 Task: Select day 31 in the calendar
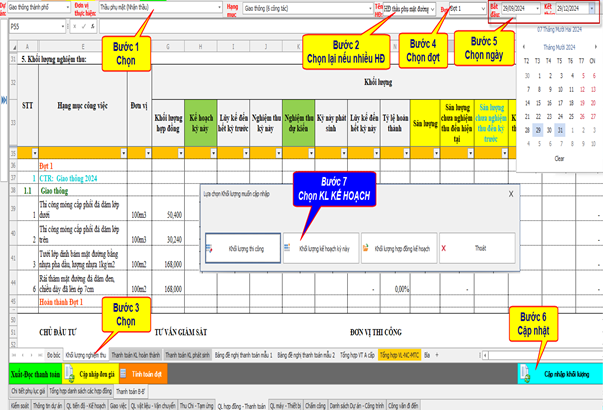[x=560, y=129]
